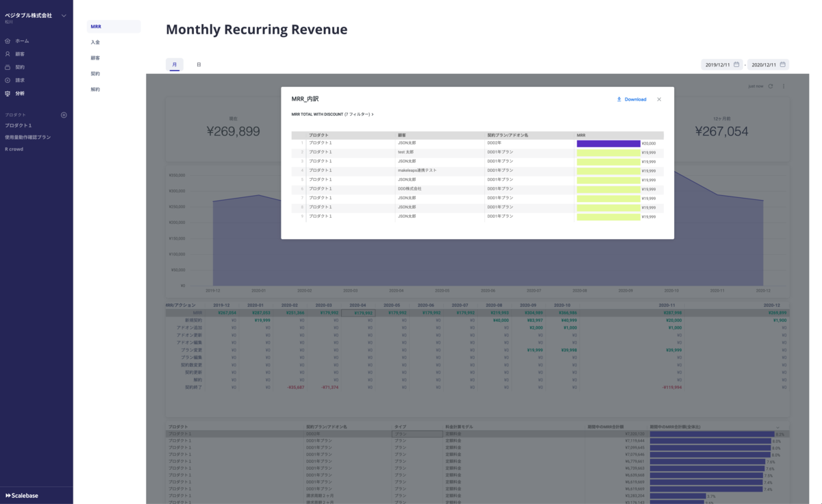Click the -¥71,374 value under 2020-03
822x504 pixels.
pos(329,388)
